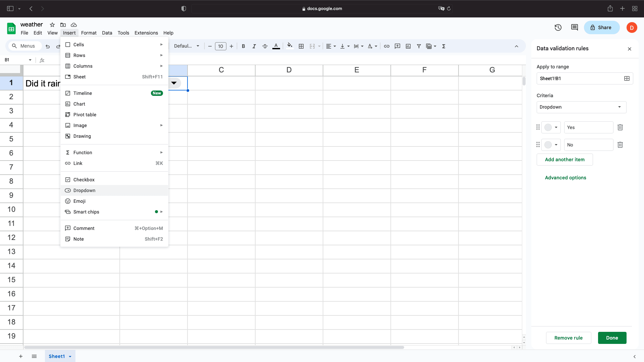Image resolution: width=644 pixels, height=362 pixels.
Task: Open the fill color picker
Action: click(x=290, y=46)
